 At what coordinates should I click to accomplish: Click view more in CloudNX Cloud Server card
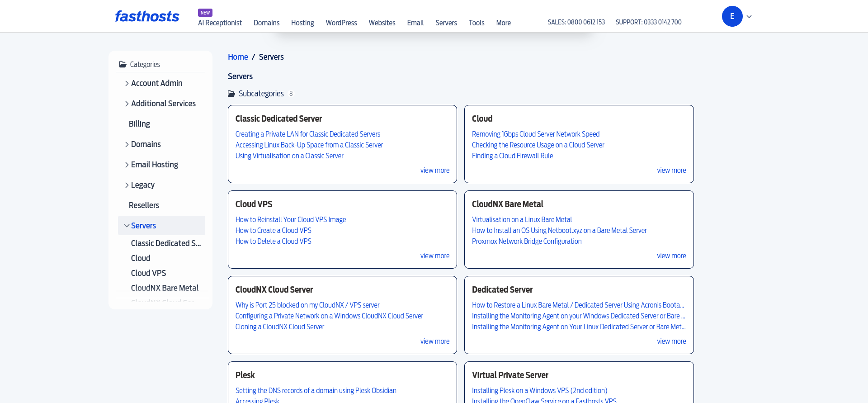coord(435,341)
